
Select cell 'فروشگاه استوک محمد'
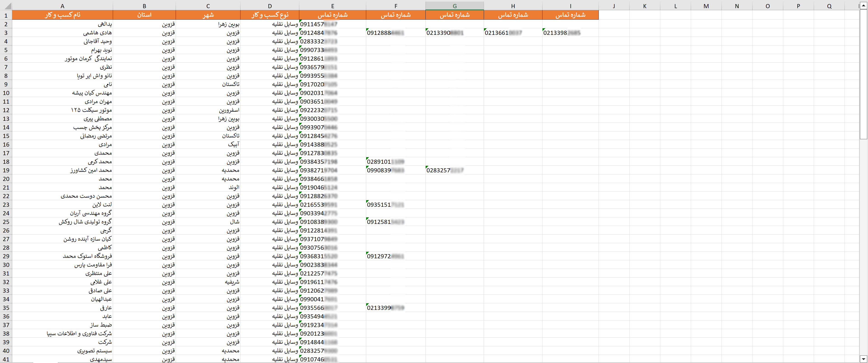point(62,256)
